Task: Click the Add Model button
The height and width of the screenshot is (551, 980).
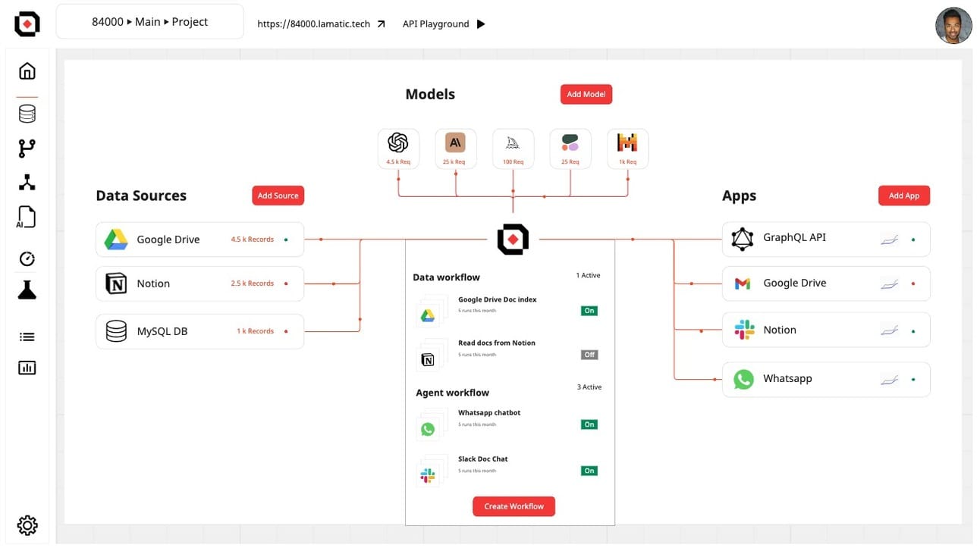Action: click(x=586, y=94)
